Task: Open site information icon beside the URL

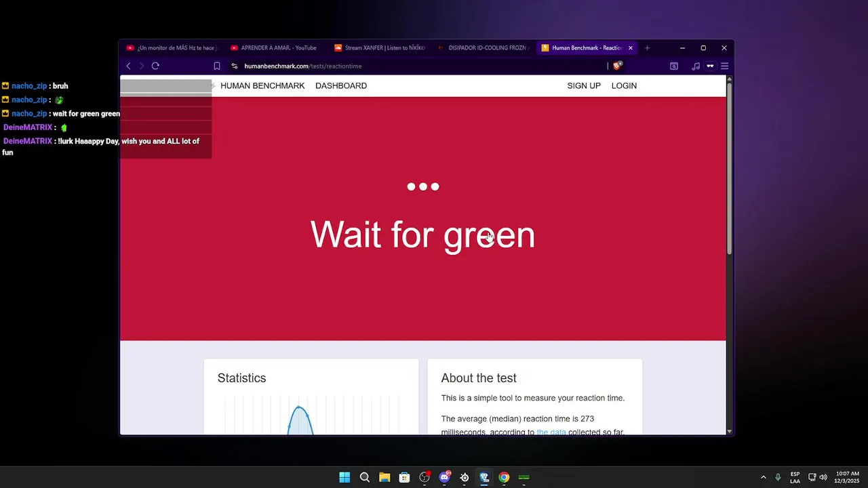Action: pyautogui.click(x=234, y=66)
